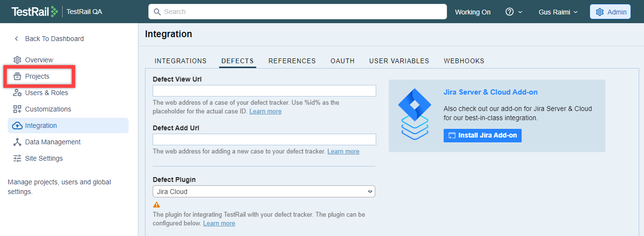644x236 pixels.
Task: Click the Integration page heading
Action: tap(169, 34)
